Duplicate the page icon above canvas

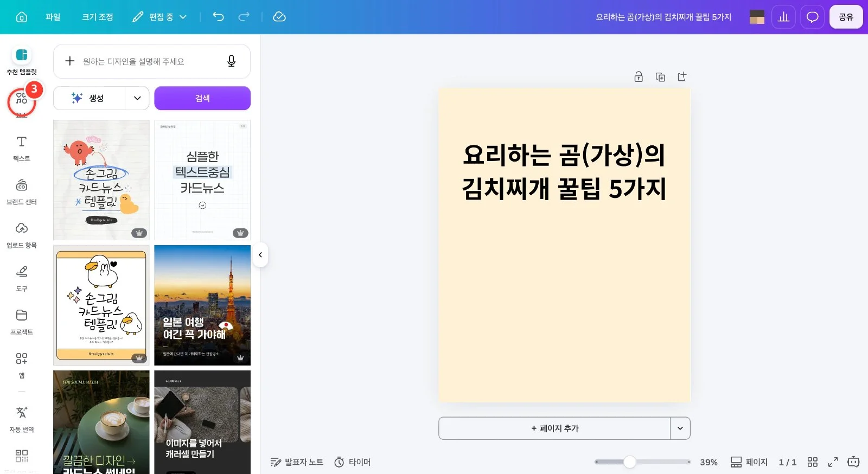tap(660, 77)
